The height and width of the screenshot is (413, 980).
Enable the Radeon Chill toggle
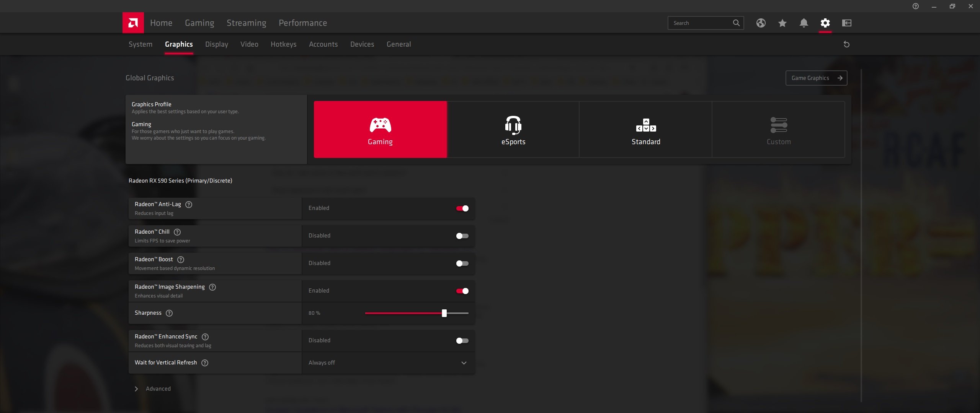pyautogui.click(x=462, y=236)
